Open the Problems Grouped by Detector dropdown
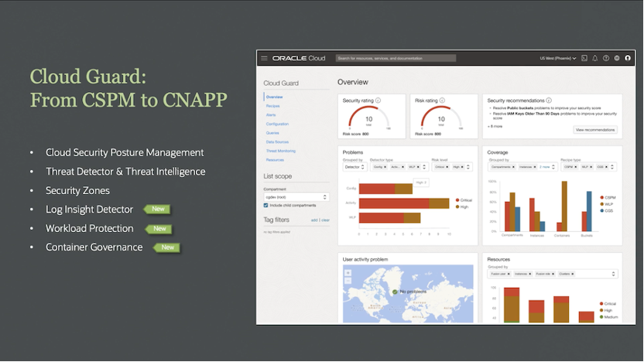This screenshot has width=644, height=362. point(355,167)
